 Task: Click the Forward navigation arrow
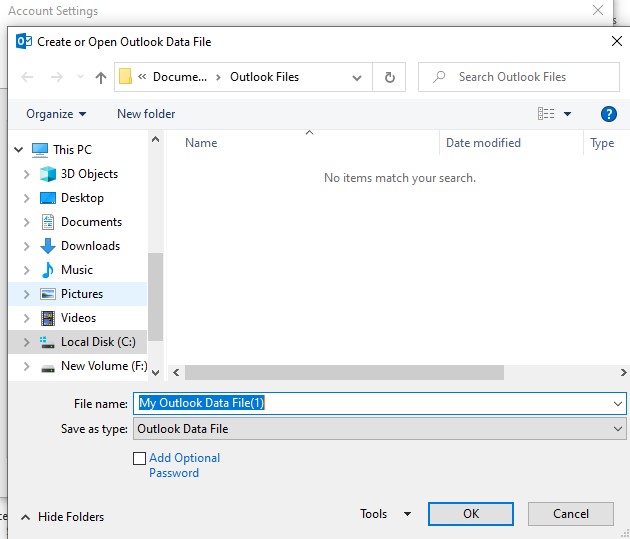[x=56, y=77]
